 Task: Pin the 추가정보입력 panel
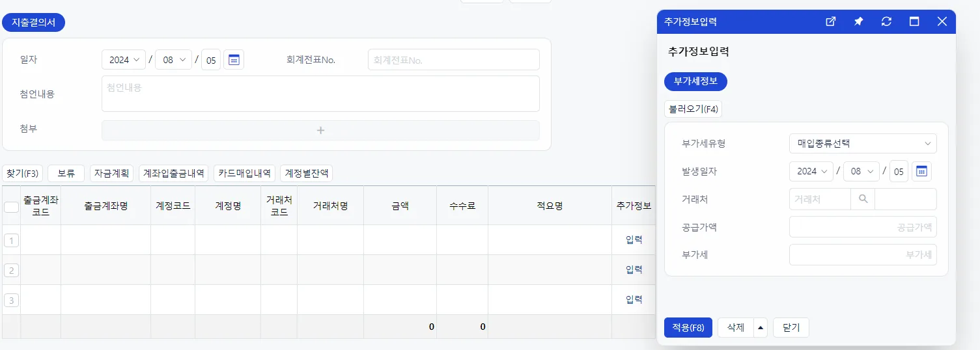pyautogui.click(x=859, y=21)
